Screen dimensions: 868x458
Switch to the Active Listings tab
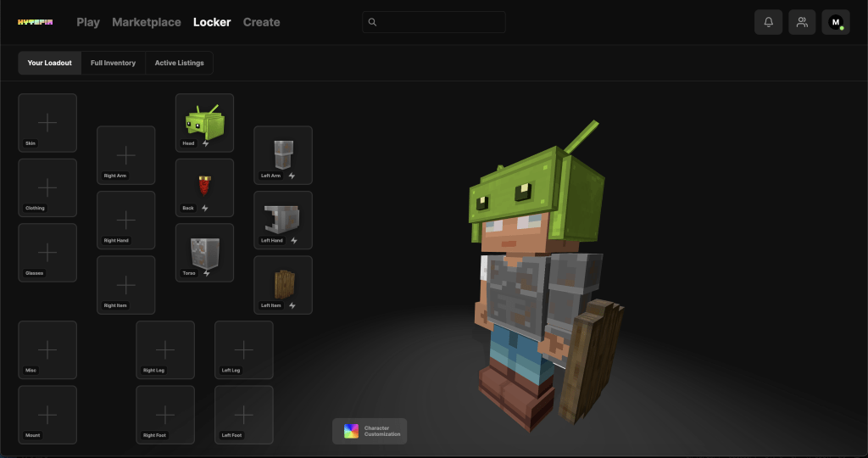coord(179,63)
